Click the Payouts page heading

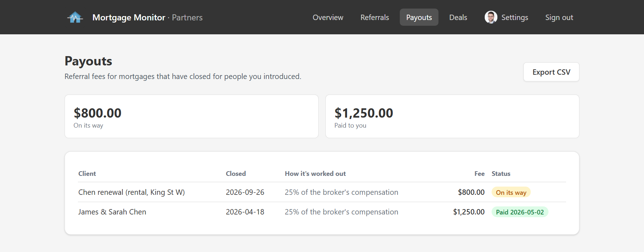88,61
